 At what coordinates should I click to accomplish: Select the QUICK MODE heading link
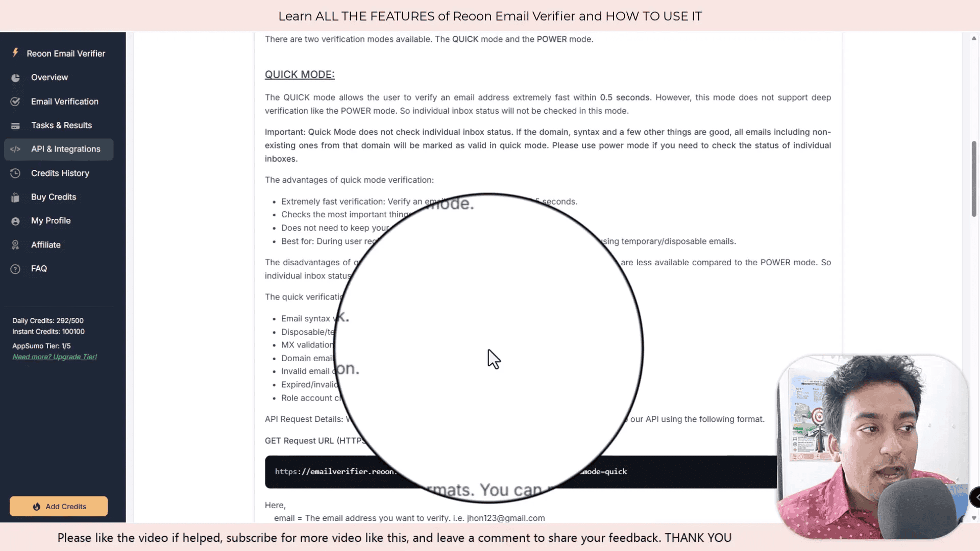click(300, 74)
